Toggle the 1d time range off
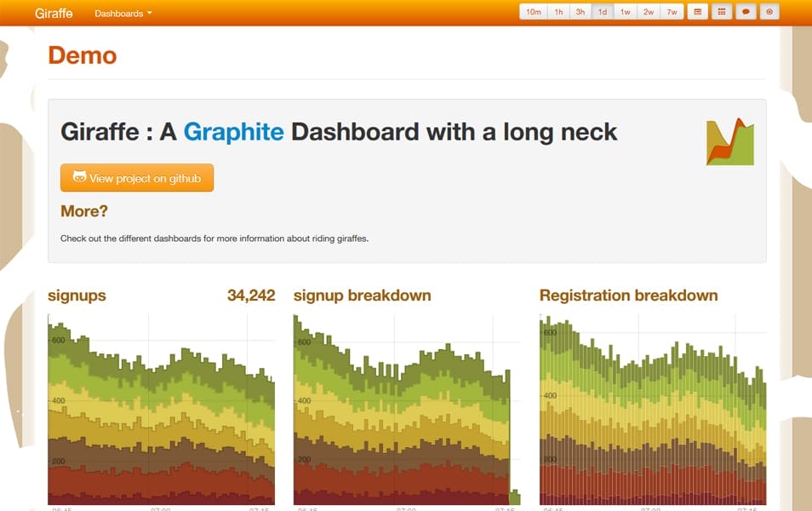 click(602, 12)
